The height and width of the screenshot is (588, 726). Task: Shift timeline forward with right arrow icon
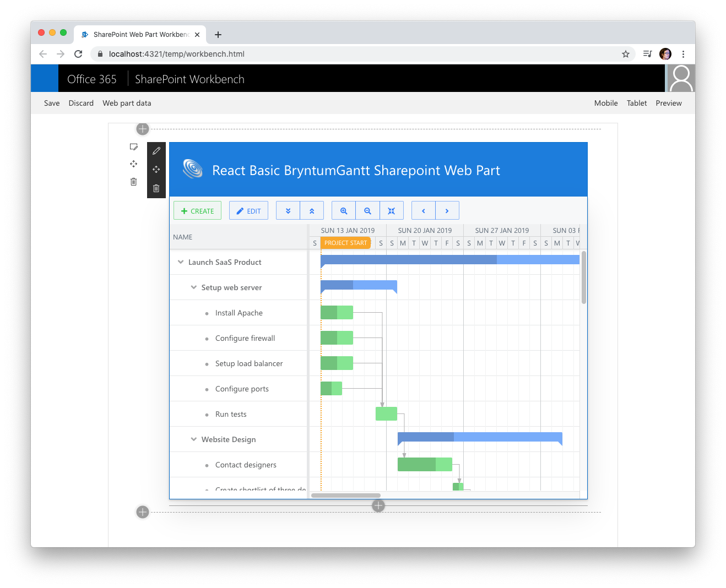(x=447, y=210)
